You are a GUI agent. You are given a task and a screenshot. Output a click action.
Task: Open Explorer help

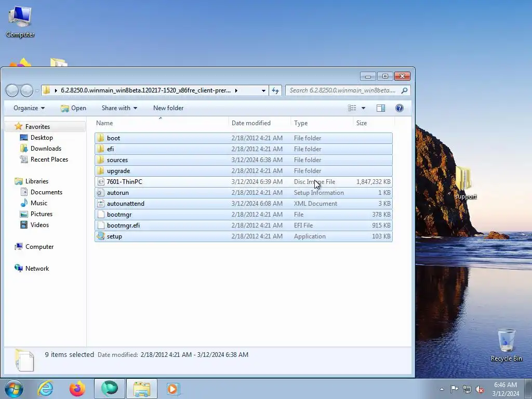(400, 108)
